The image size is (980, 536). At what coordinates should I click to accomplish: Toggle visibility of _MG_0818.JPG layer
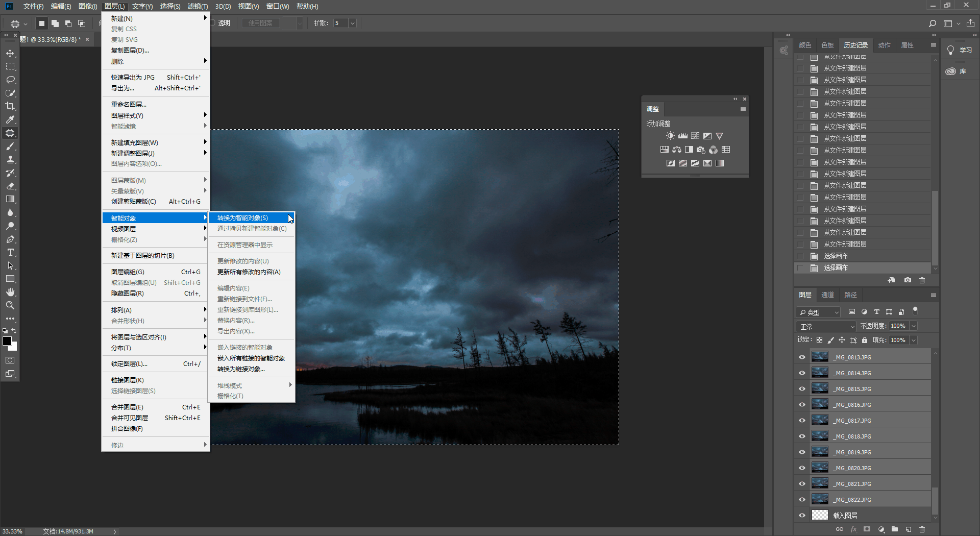(x=802, y=436)
